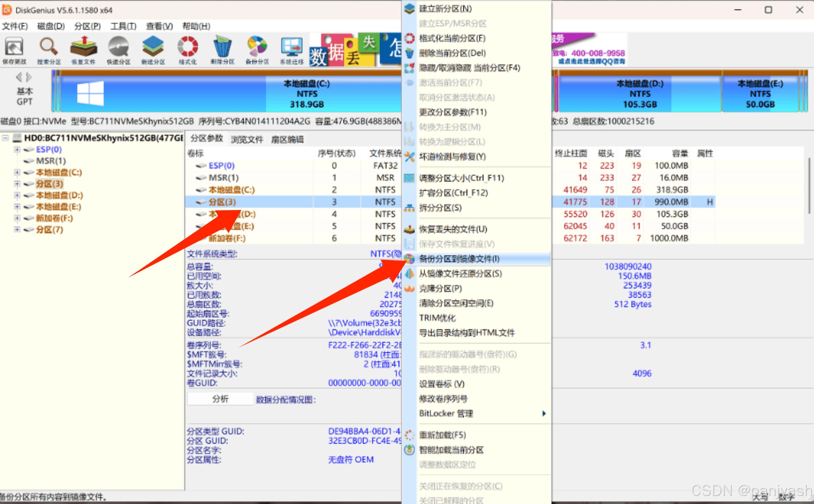
Task: Go to previous disk with left arrow
Action: pyautogui.click(x=19, y=78)
